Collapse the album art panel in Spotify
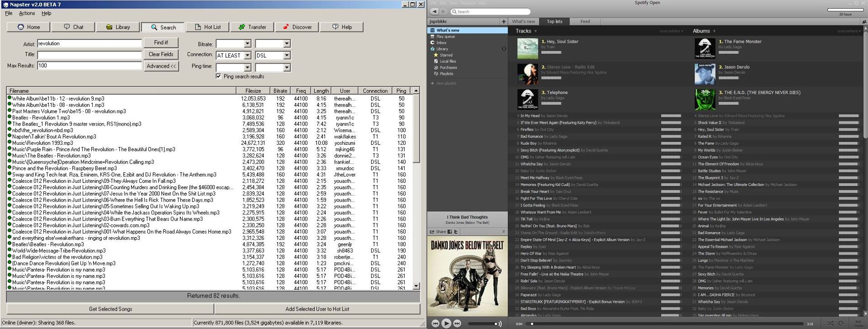The height and width of the screenshot is (329, 868). [504, 232]
